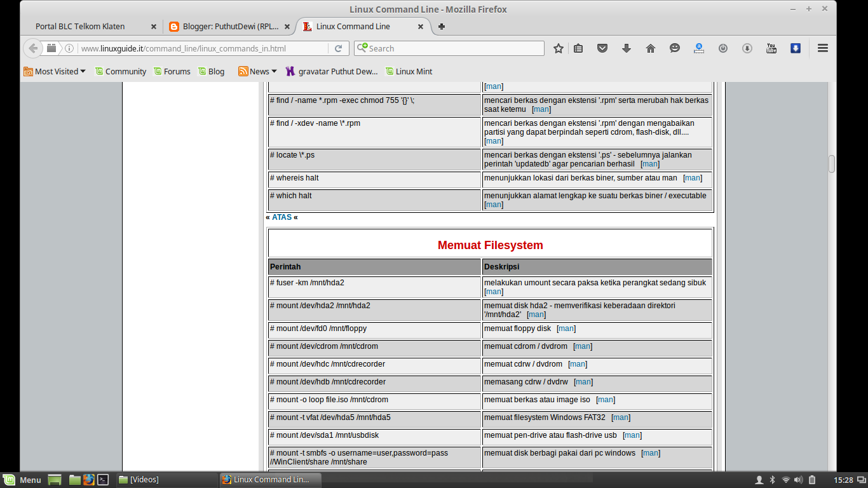Click the blue 'a' add-on icon

(699, 48)
